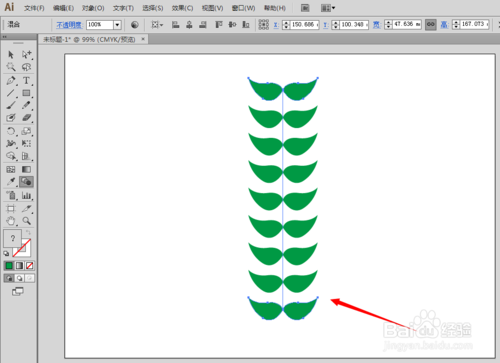Open the align-to selection dropdown
Image resolution: width=500 pixels, height=363 pixels.
[x=157, y=25]
